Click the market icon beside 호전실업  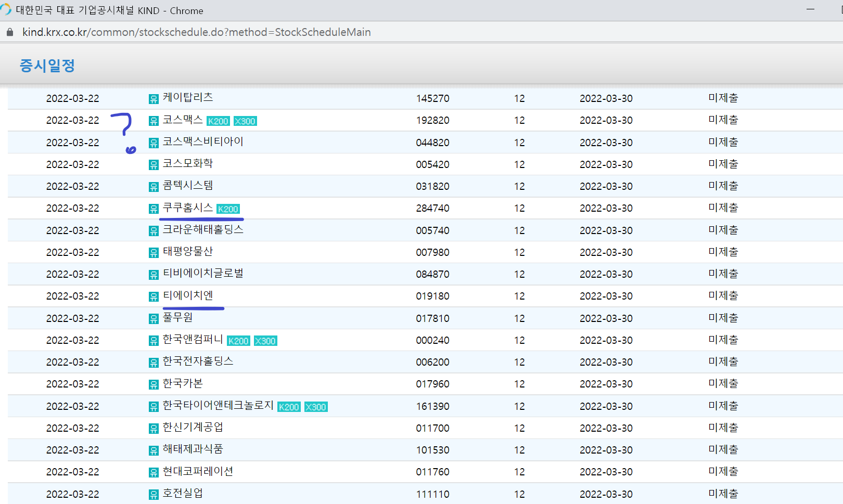154,495
